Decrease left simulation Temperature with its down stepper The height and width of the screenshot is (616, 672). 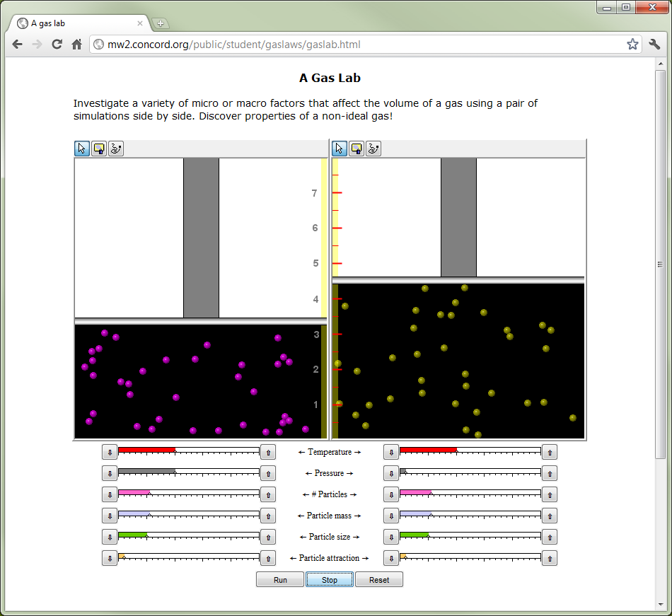coord(110,452)
